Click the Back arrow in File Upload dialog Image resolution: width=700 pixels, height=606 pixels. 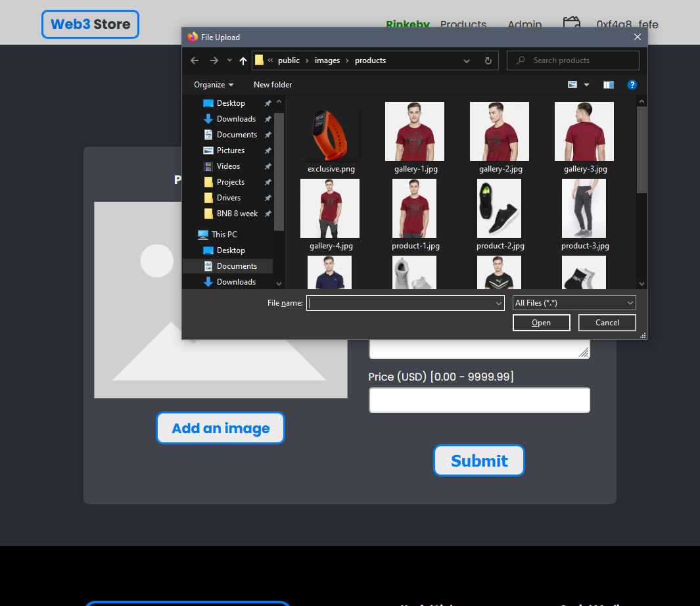coord(195,60)
